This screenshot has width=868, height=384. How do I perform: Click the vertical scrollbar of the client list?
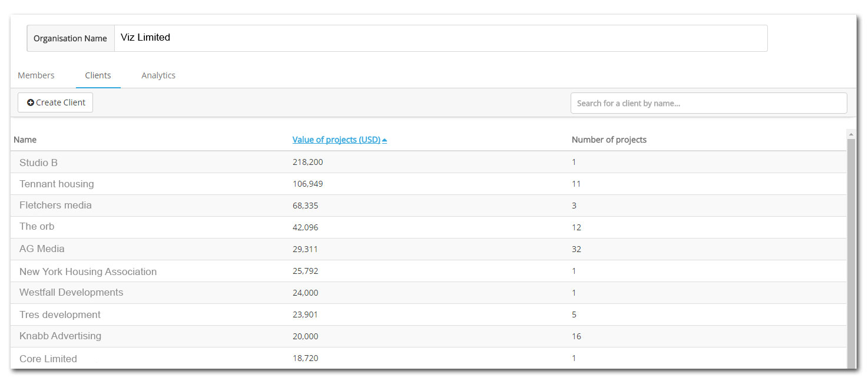pos(851,253)
